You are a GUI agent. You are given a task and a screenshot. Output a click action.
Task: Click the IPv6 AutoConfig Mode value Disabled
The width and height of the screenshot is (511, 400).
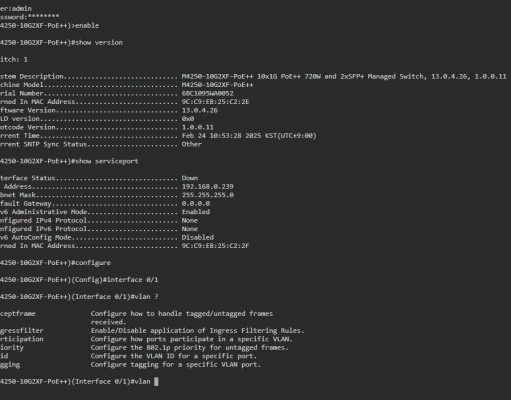(x=197, y=237)
